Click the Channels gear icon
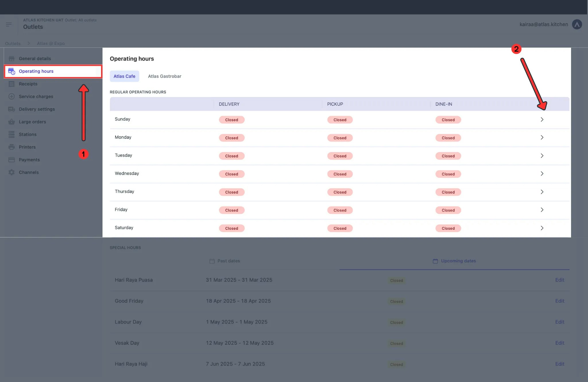The height and width of the screenshot is (382, 588). (x=11, y=172)
